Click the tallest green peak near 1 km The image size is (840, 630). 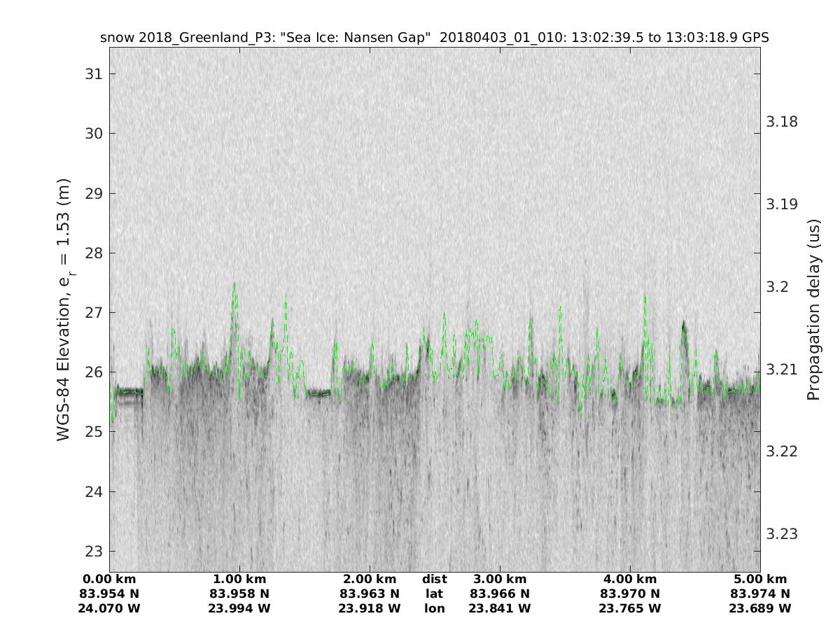[x=234, y=284]
